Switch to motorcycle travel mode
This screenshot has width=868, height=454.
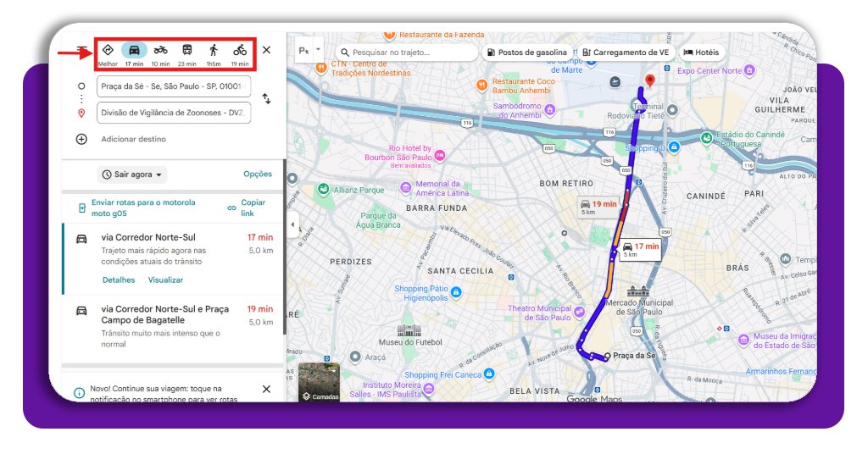click(x=160, y=51)
